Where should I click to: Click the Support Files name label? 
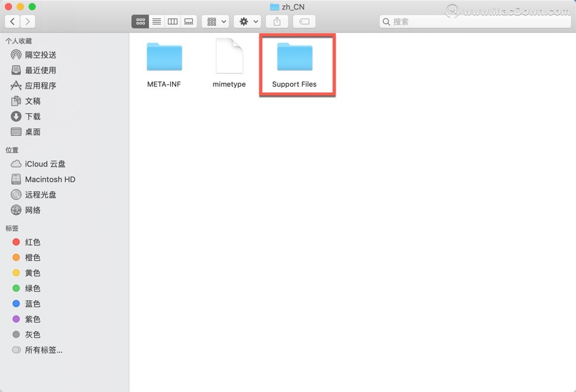294,84
